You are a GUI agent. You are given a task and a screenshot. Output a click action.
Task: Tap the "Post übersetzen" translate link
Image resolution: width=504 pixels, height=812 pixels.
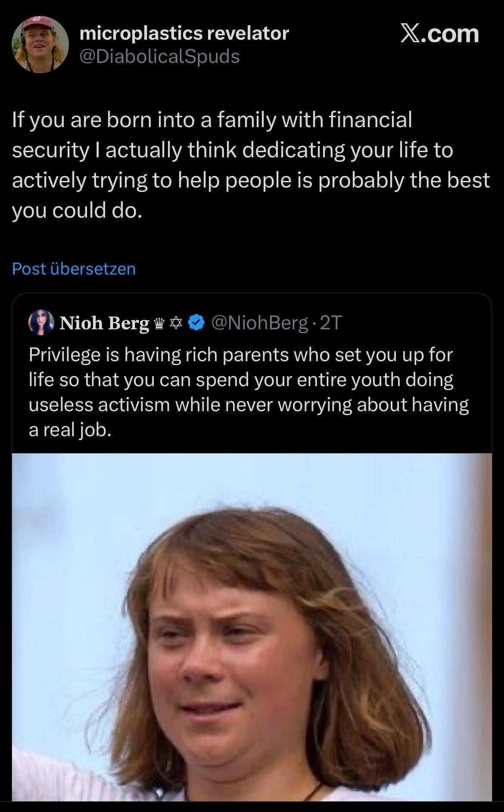point(74,269)
